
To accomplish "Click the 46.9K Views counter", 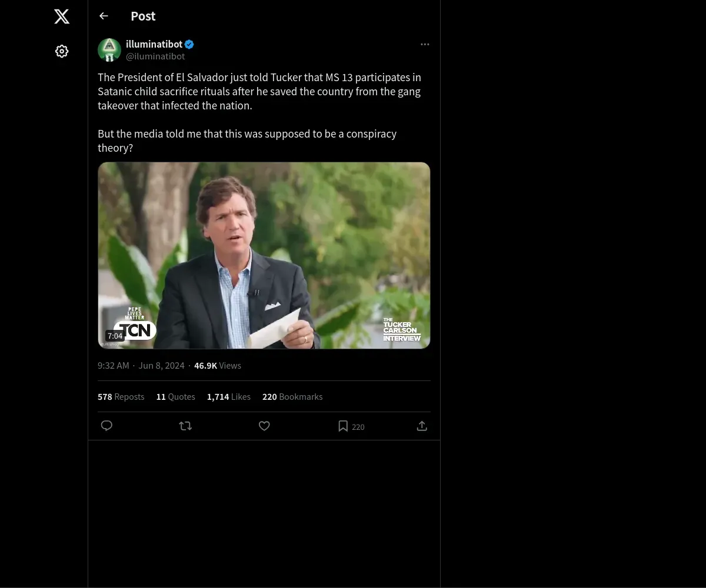I will (x=218, y=366).
